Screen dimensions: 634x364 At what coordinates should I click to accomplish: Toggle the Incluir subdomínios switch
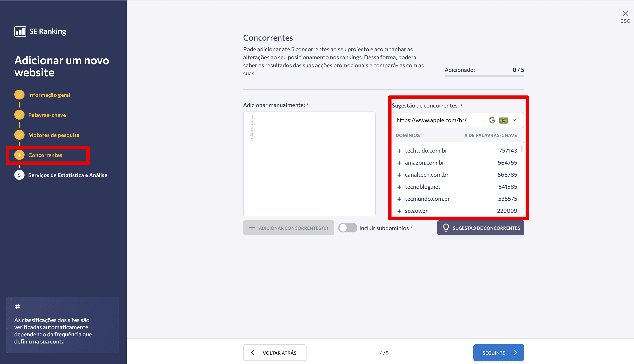[348, 228]
